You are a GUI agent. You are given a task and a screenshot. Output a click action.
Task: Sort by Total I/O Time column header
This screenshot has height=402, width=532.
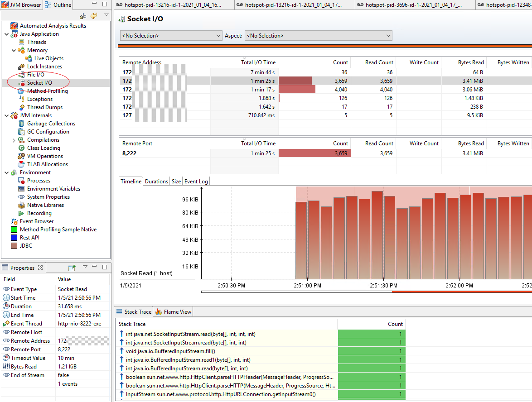coord(258,62)
